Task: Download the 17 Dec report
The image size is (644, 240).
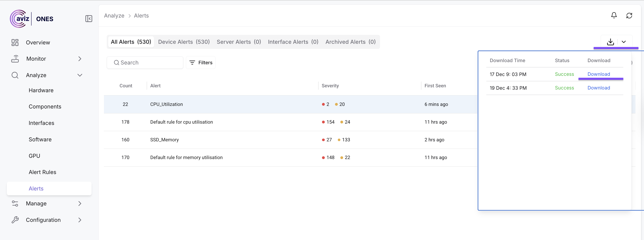Action: click(x=599, y=74)
